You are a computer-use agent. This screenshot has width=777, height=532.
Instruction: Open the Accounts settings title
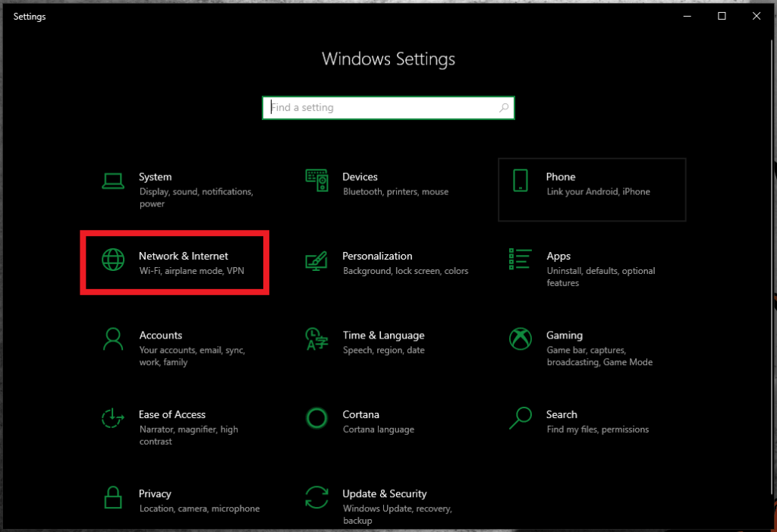(x=161, y=335)
